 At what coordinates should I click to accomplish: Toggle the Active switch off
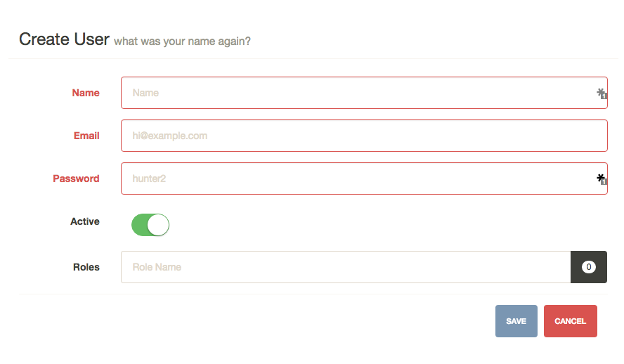[150, 225]
